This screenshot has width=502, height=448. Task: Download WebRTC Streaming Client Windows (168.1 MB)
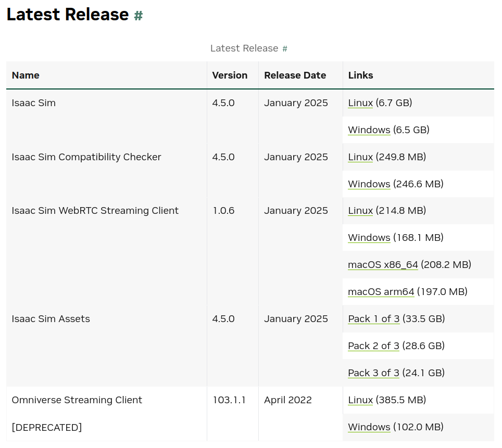click(369, 238)
